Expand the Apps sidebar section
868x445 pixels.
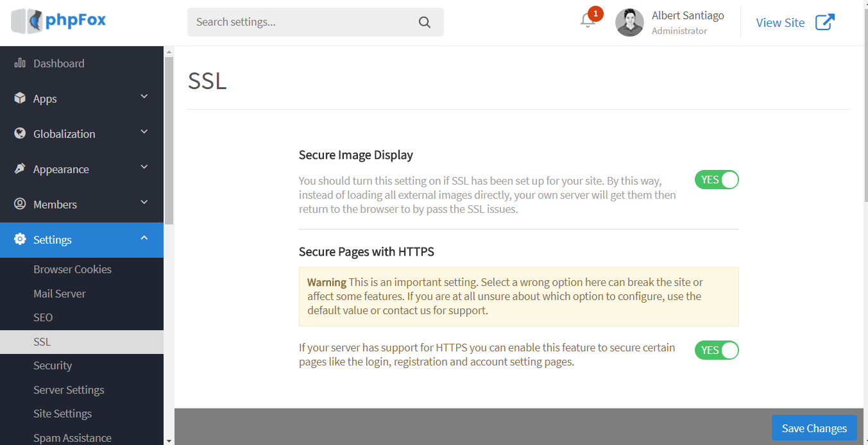click(x=144, y=96)
